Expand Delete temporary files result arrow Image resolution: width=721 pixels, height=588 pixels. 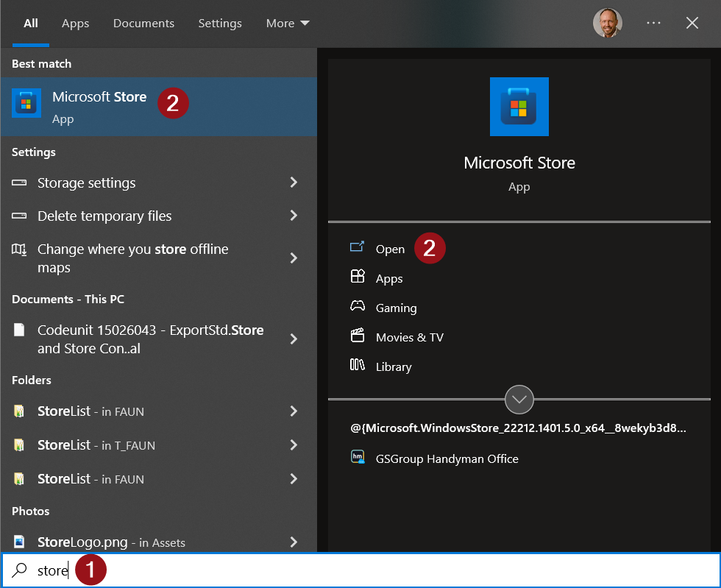[294, 216]
